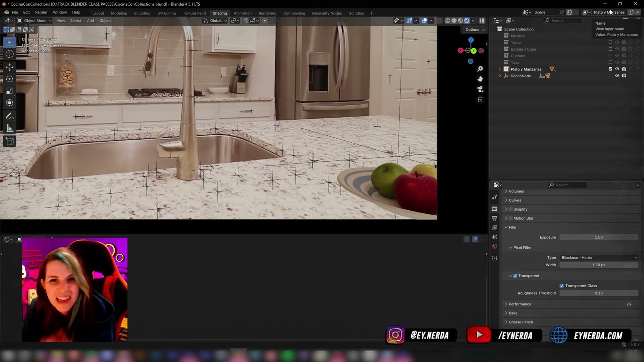
Task: Collapse the Film panel
Action: point(506,227)
